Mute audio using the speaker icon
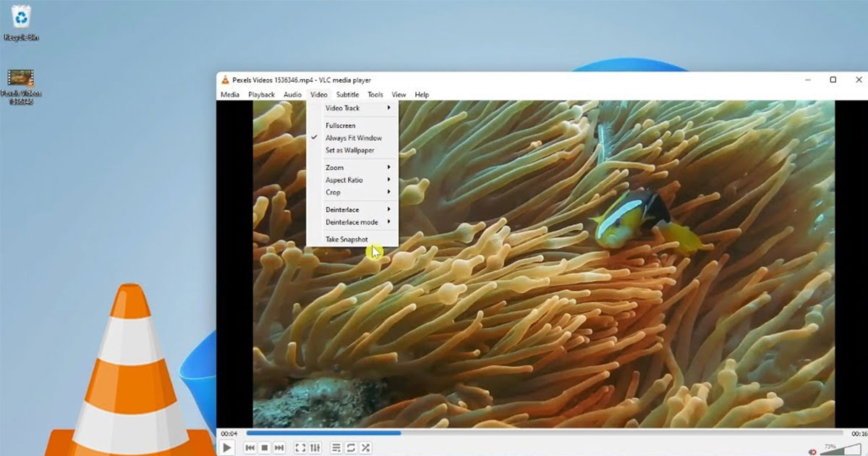Image resolution: width=868 pixels, height=456 pixels. click(x=812, y=452)
